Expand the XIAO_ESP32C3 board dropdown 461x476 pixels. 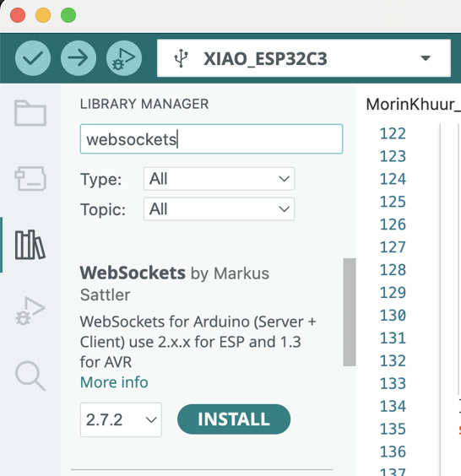(x=304, y=58)
